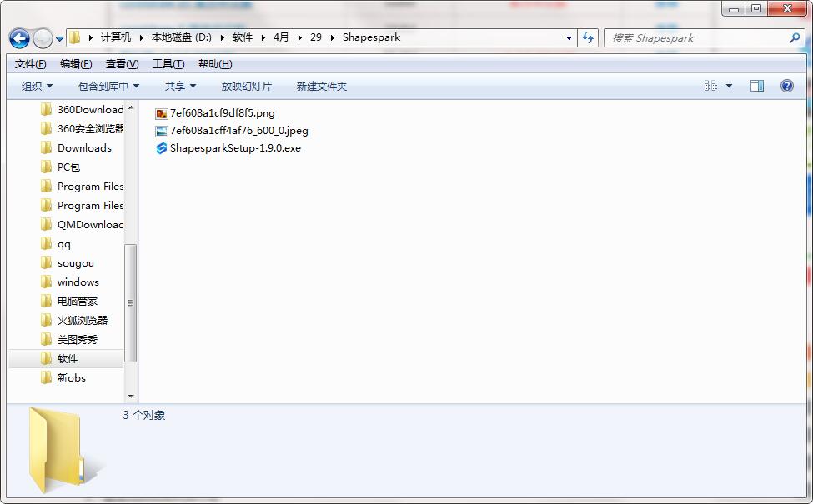Image resolution: width=813 pixels, height=504 pixels.
Task: Click 软件 in the address path
Action: tap(242, 37)
